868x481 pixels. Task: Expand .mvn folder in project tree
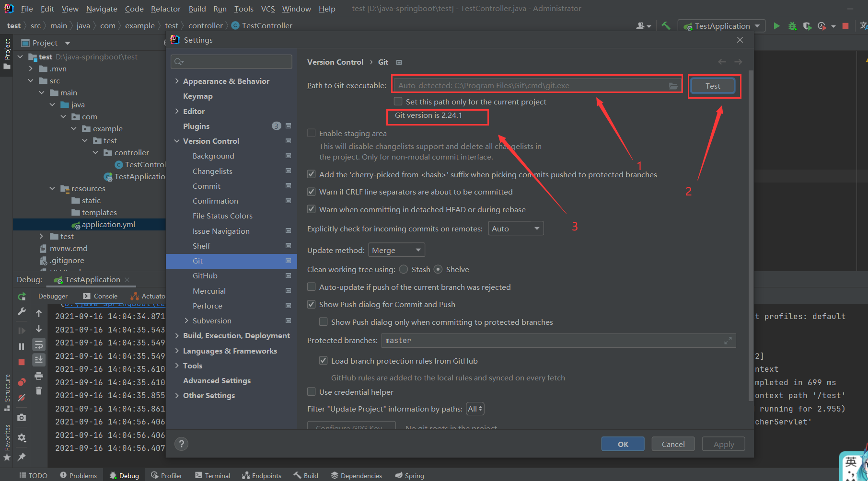click(31, 69)
